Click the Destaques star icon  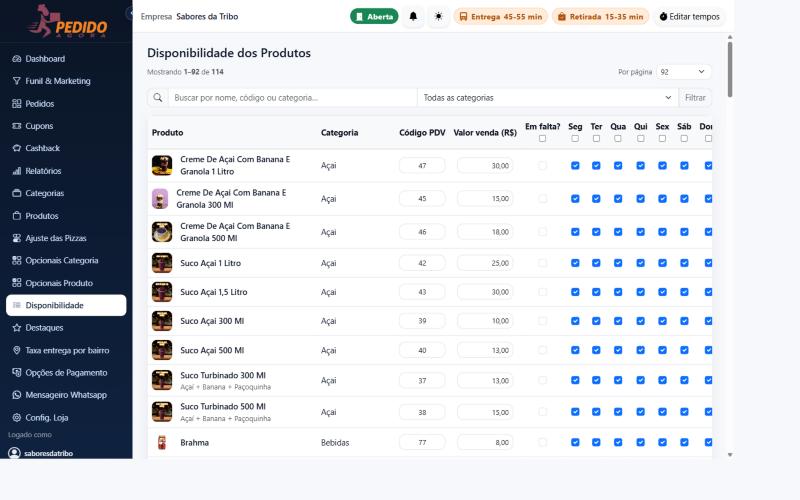[16, 328]
